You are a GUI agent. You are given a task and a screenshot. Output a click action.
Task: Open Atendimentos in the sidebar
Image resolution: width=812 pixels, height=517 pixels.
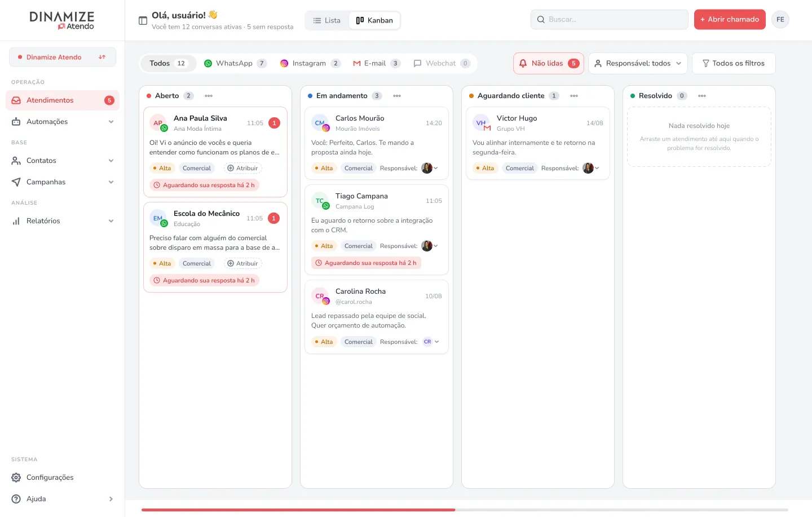63,100
